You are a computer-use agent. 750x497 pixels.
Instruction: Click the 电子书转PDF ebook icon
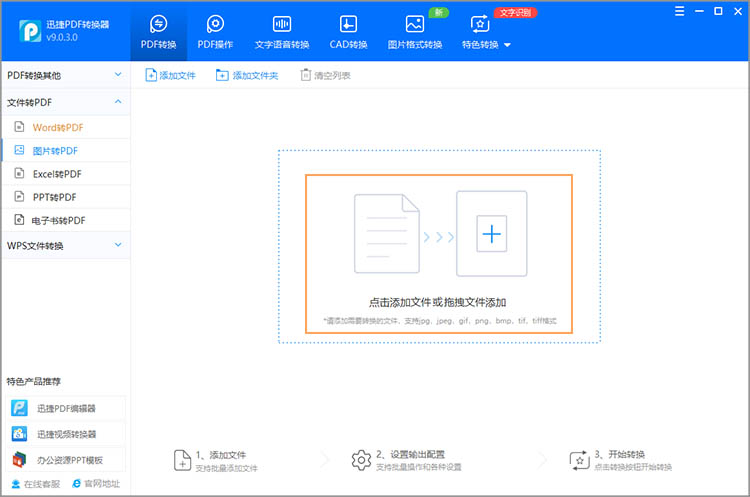(x=19, y=220)
